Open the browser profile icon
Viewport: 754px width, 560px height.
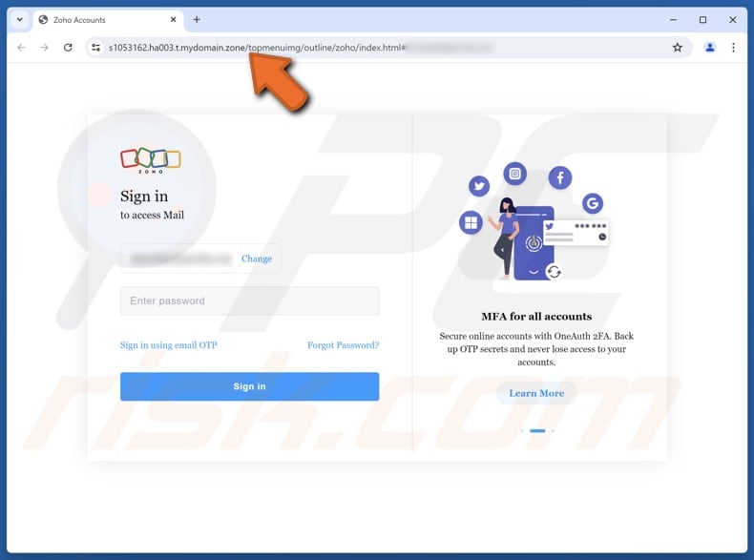(x=710, y=47)
